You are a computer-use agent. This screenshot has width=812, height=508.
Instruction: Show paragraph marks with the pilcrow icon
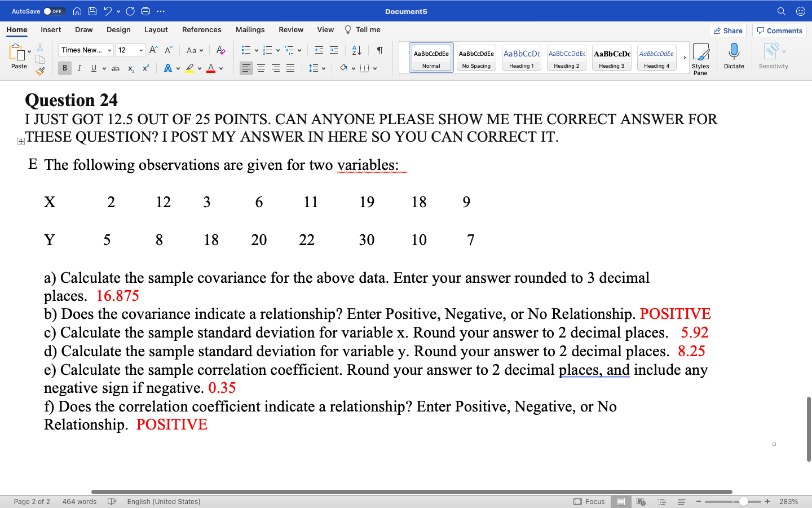(380, 50)
